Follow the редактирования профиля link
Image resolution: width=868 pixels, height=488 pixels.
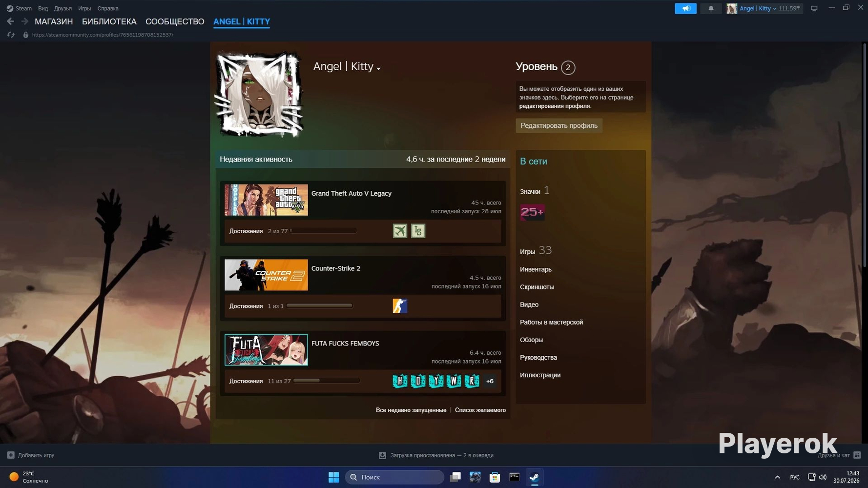coord(555,106)
